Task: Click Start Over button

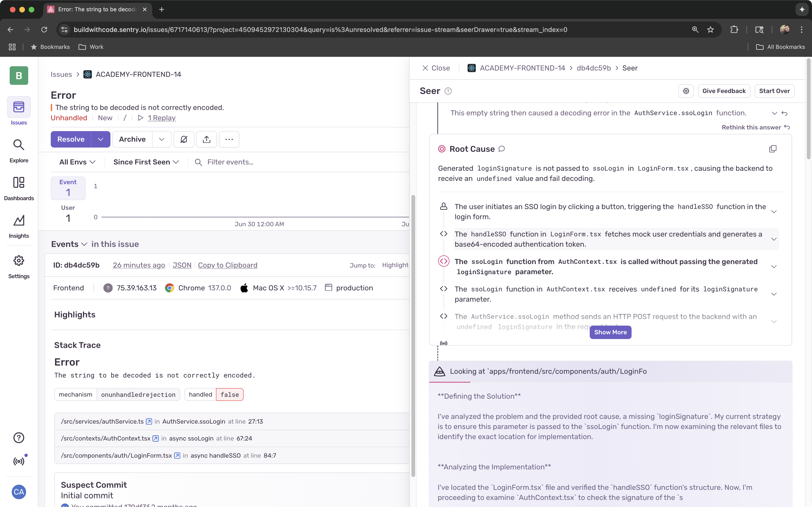Action: coord(774,91)
